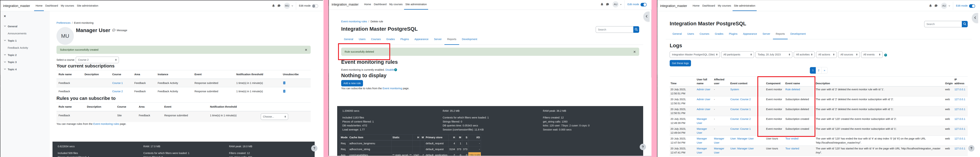Toggle Edit mode switch in middle panel
Viewport: 980px width, 157px height.
pyautogui.click(x=644, y=5)
